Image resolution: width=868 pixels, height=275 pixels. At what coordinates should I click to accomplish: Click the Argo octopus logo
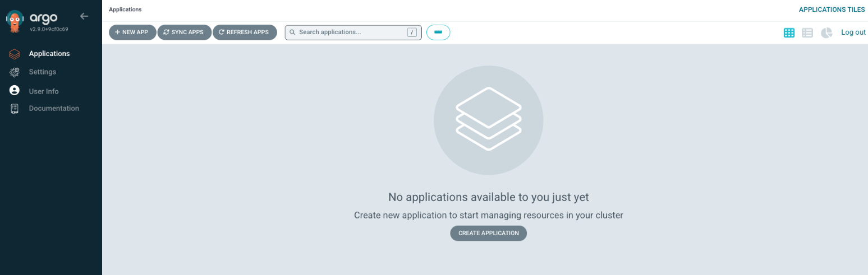pos(15,21)
